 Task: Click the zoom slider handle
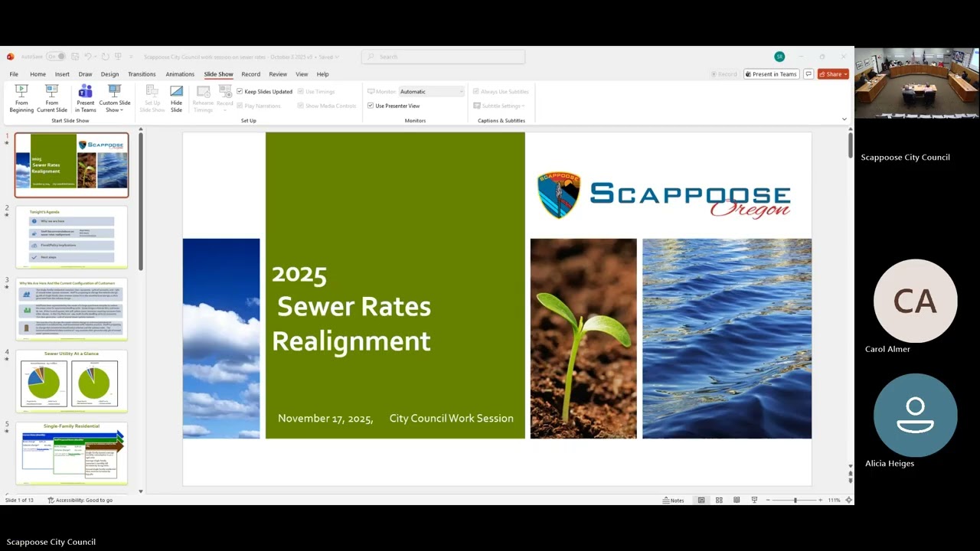click(x=795, y=500)
